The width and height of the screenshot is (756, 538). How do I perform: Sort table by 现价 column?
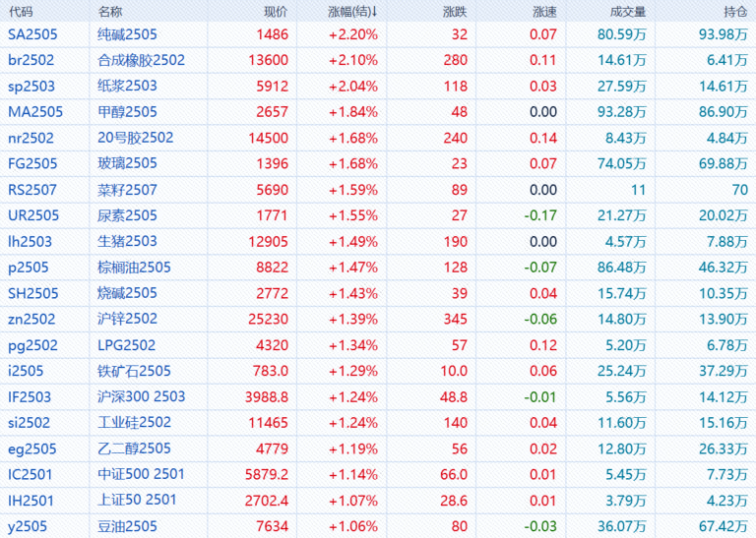[276, 12]
